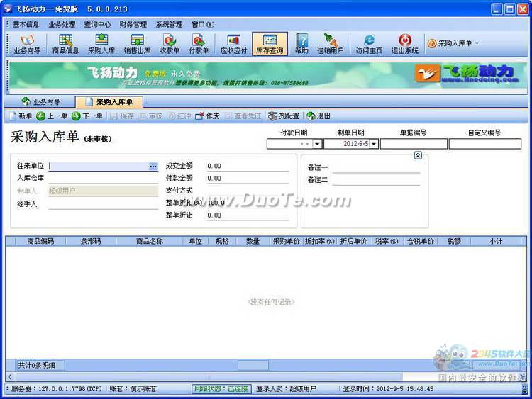
Task: Click the 单据编号 input box
Action: (414, 144)
